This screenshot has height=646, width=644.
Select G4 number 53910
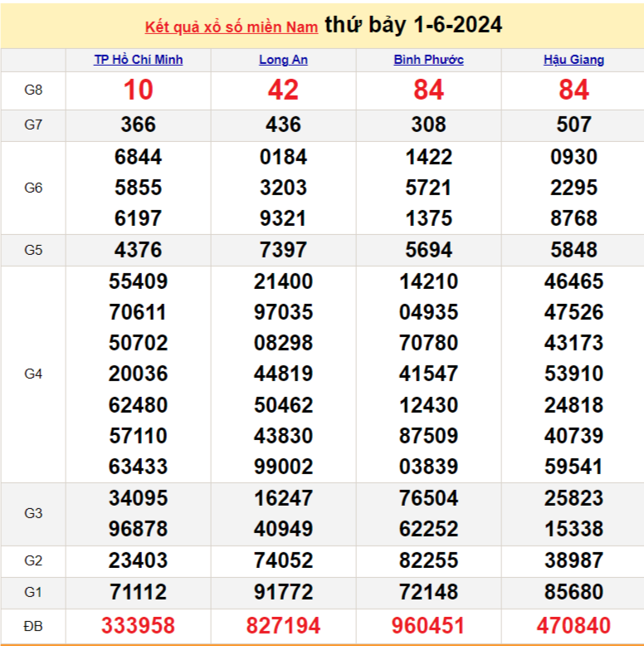[574, 374]
